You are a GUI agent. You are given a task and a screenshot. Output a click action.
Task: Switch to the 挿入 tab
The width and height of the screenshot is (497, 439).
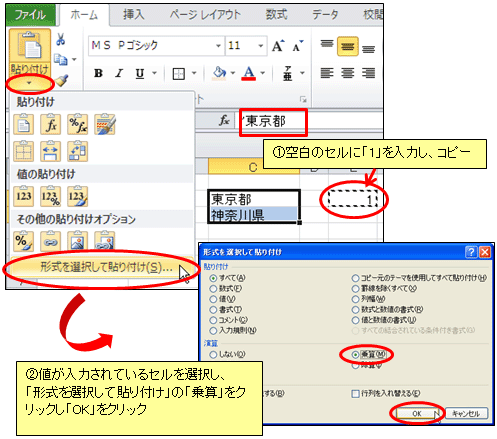134,15
